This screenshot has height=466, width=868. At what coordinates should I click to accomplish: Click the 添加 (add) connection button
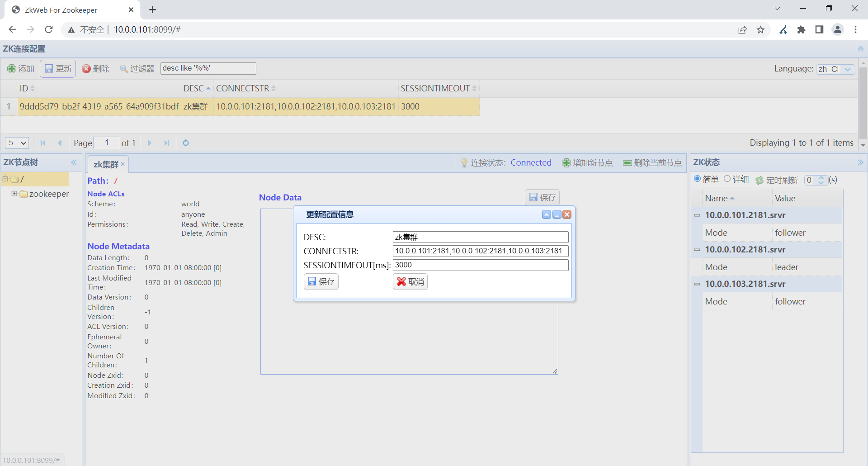coord(21,69)
